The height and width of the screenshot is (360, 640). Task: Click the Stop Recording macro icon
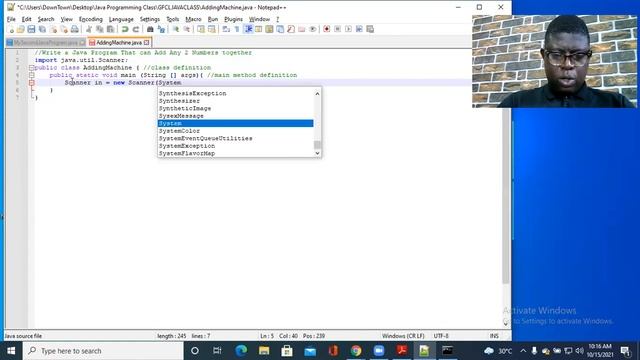pos(338,29)
